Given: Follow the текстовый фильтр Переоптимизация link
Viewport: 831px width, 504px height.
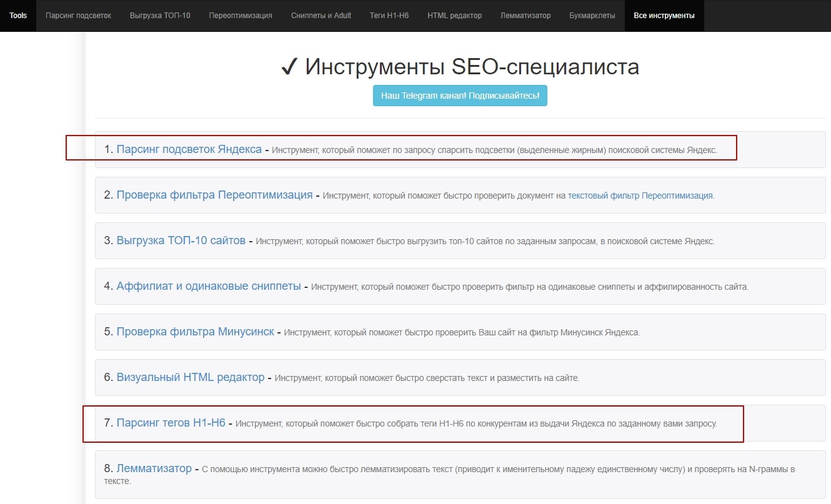Looking at the screenshot, I should tap(641, 195).
